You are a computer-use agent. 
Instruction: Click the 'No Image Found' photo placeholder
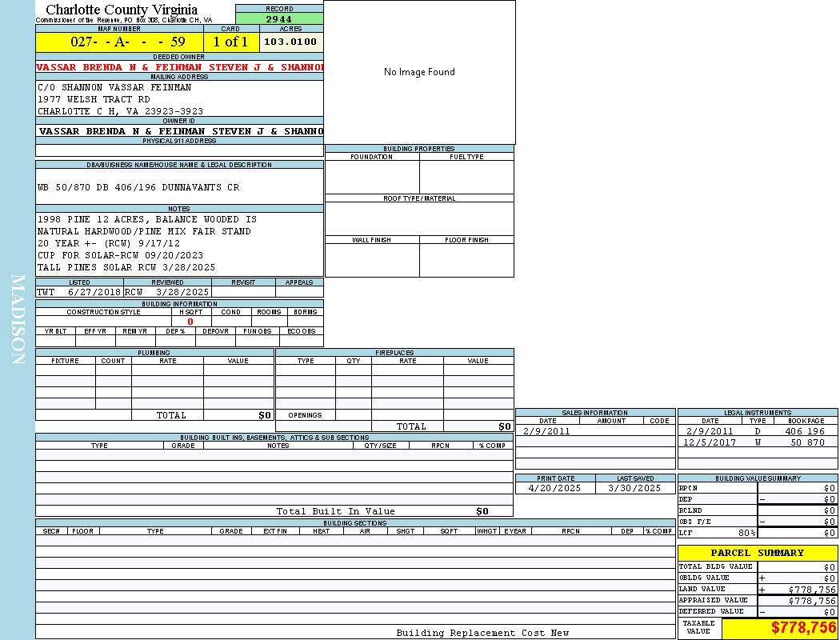[419, 72]
